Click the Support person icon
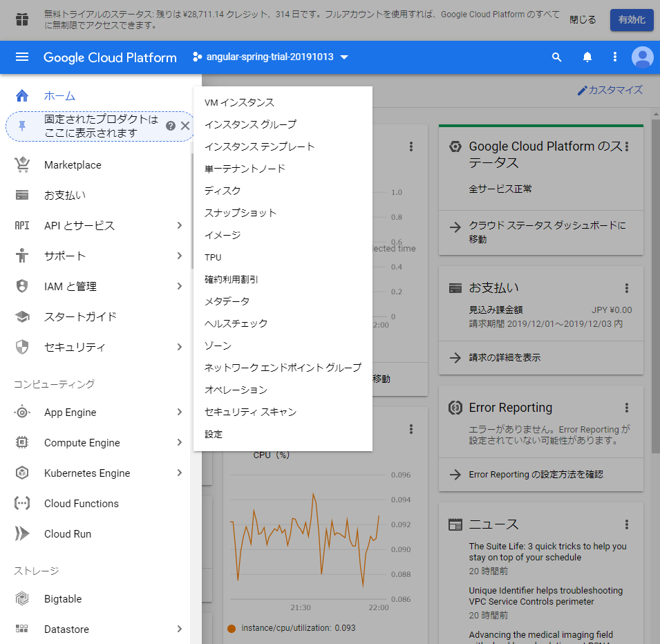 22,256
